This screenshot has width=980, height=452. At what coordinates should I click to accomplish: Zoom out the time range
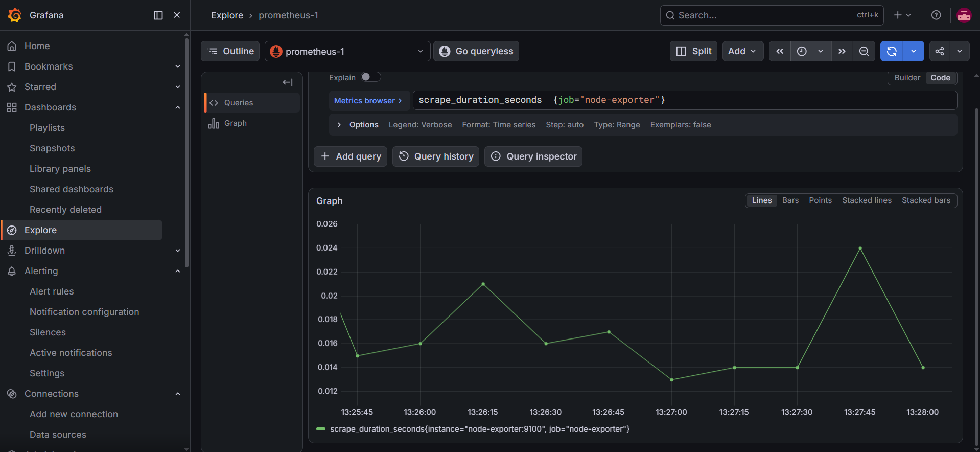point(864,51)
